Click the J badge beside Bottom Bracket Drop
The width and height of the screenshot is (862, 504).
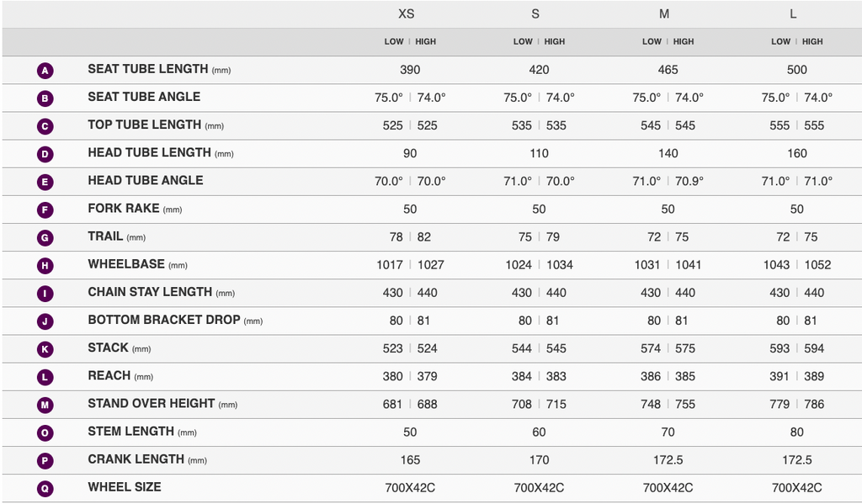point(45,321)
